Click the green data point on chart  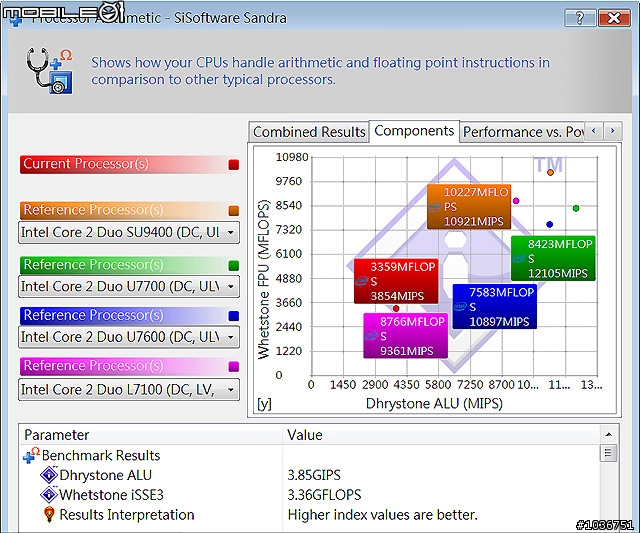[x=576, y=208]
